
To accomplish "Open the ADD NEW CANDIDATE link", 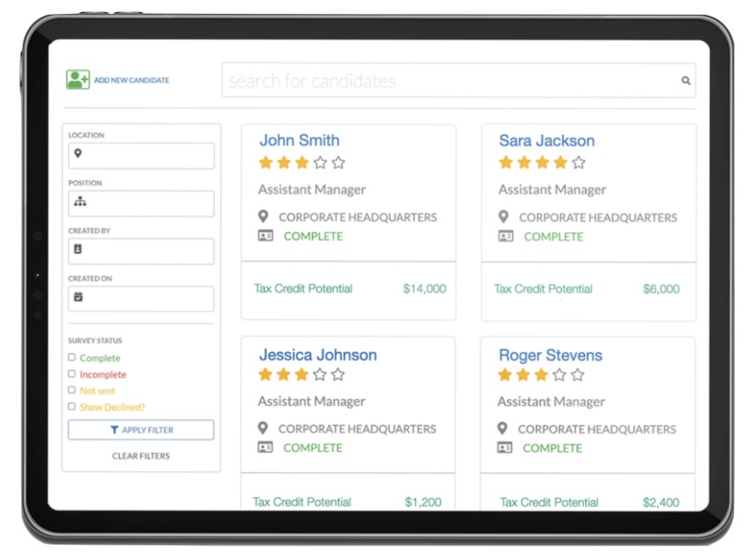I will click(x=131, y=80).
